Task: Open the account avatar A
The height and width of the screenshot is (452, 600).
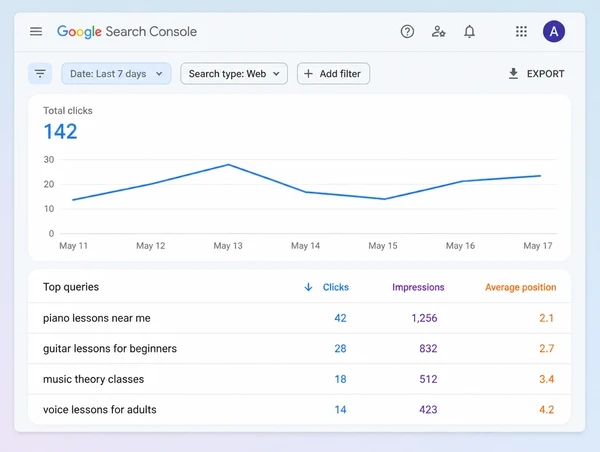Action: (554, 31)
